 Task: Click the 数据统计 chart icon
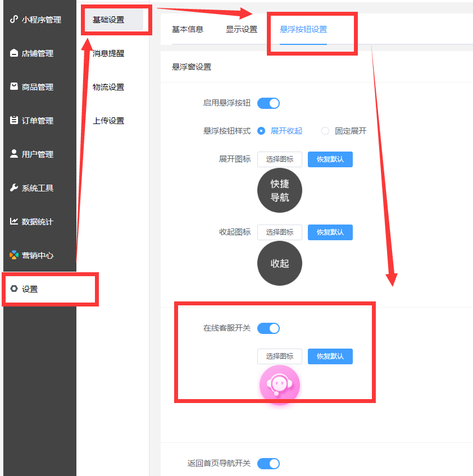[x=13, y=221]
